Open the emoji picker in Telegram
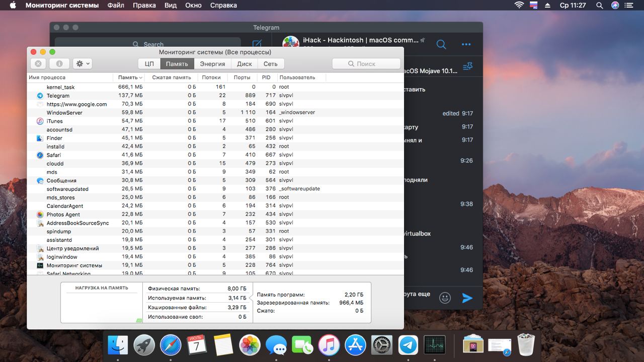Viewport: 644px width, 362px height. (445, 298)
